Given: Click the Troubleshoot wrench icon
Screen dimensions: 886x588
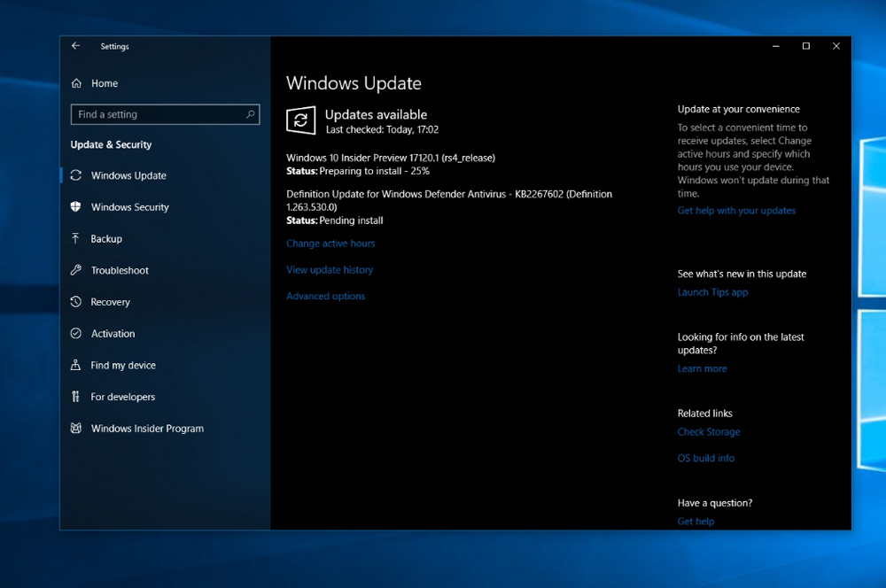Looking at the screenshot, I should [x=75, y=270].
